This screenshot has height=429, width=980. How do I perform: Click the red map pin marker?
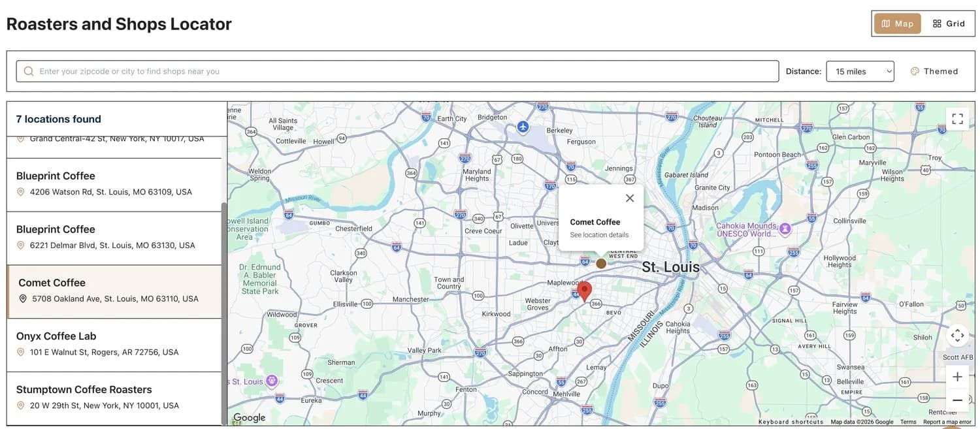point(585,291)
